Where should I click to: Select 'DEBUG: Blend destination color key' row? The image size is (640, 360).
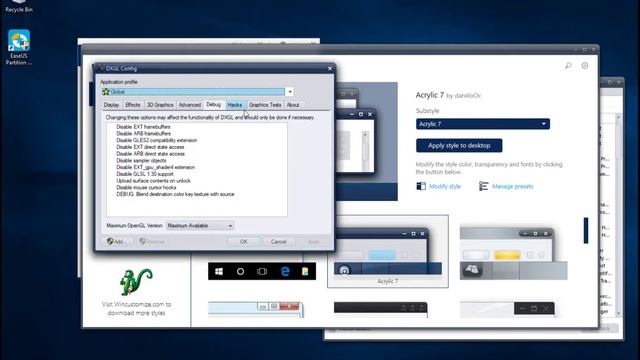point(176,194)
